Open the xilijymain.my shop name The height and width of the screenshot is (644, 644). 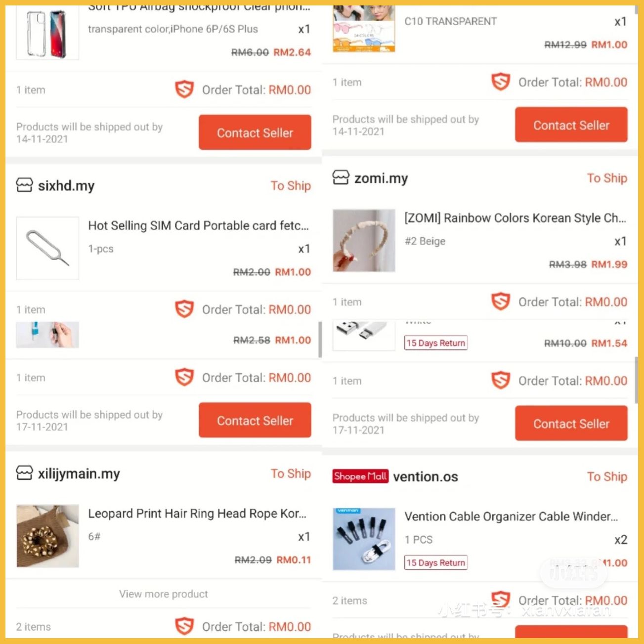point(79,473)
